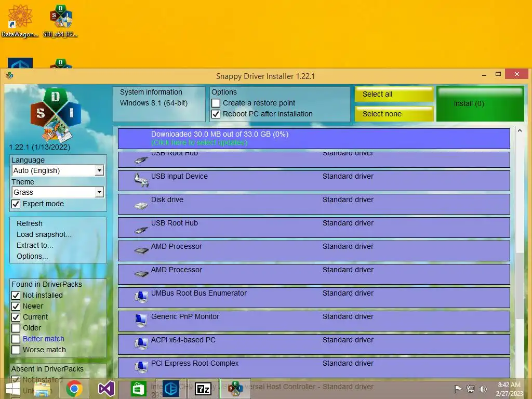The image size is (532, 399).
Task: Click the USB Input Device driver icon
Action: coord(141,180)
